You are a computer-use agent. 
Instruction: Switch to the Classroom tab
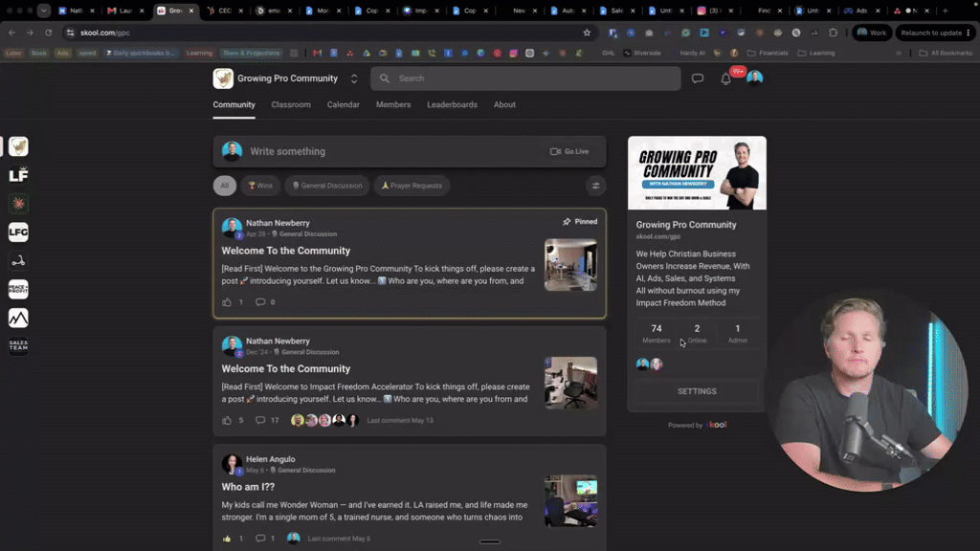(x=291, y=104)
